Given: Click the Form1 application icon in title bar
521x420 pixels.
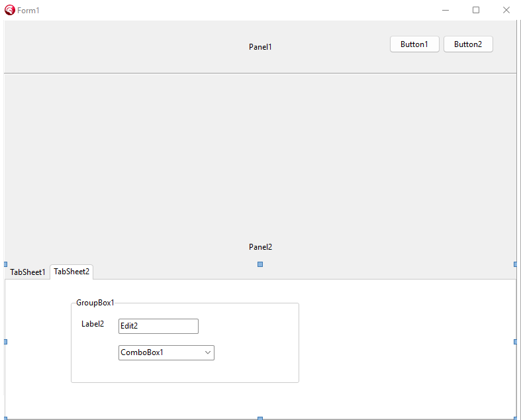Looking at the screenshot, I should tap(10, 11).
